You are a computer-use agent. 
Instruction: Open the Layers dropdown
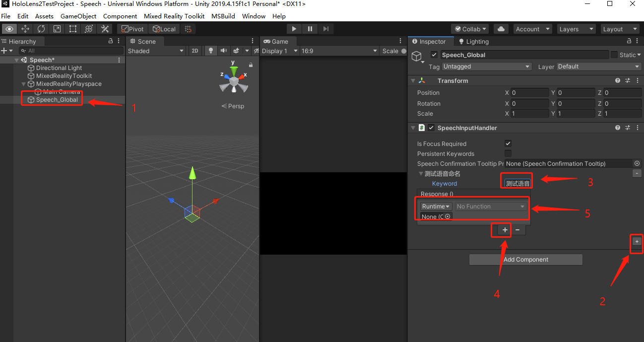pos(576,29)
